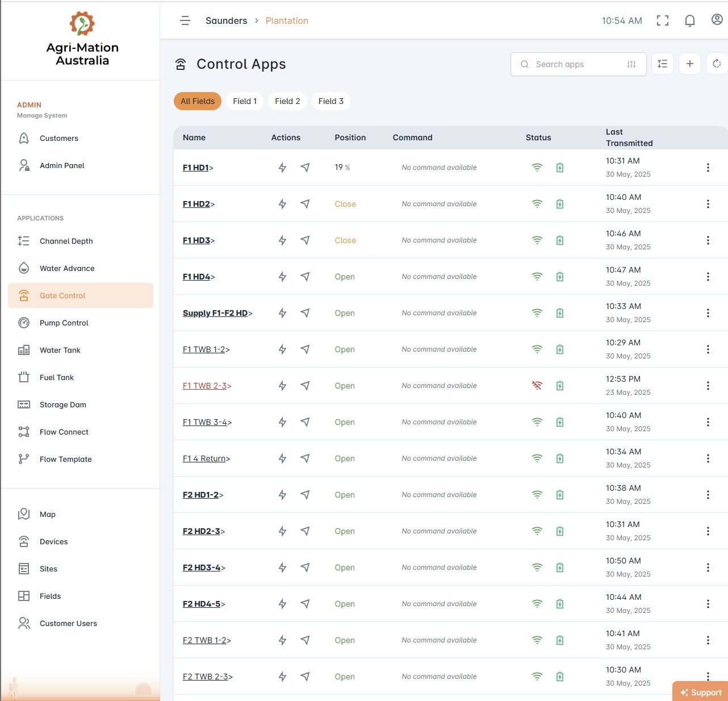Click the list view icon beside search
Screen dimensions: 728x701
(662, 64)
